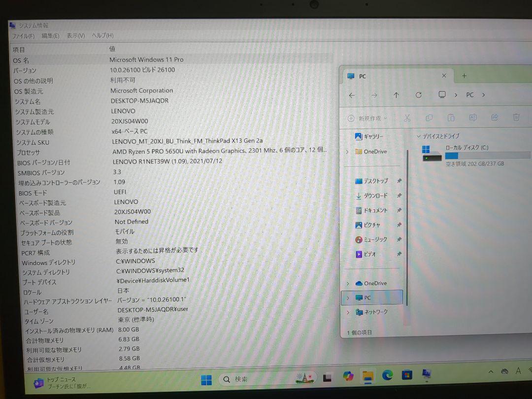Open デスクトップ in the sidebar
Screen dimensions: 532x399
click(371, 181)
